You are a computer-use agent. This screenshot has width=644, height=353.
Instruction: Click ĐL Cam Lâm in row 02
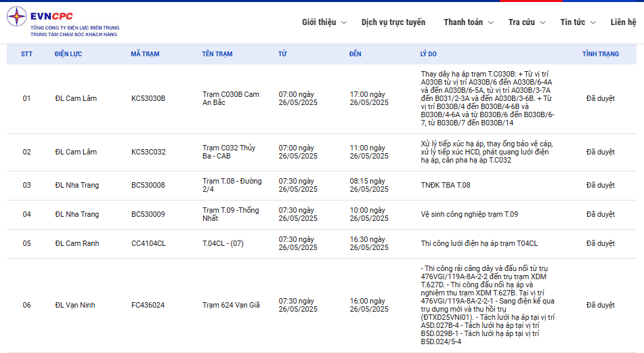click(x=76, y=152)
